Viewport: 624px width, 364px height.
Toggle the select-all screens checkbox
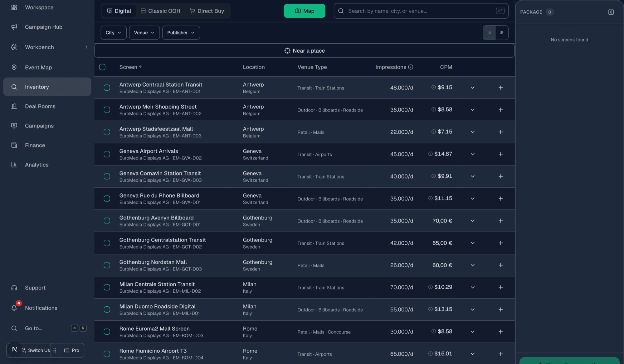click(x=102, y=67)
